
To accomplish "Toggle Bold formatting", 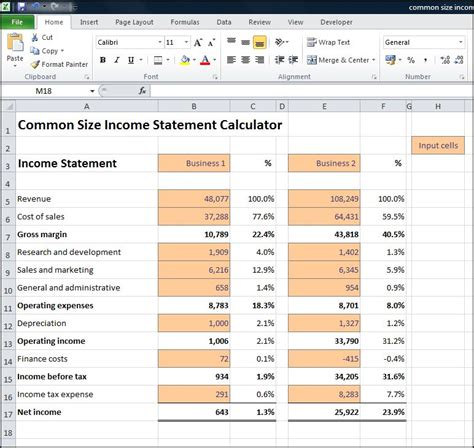I will [x=103, y=60].
